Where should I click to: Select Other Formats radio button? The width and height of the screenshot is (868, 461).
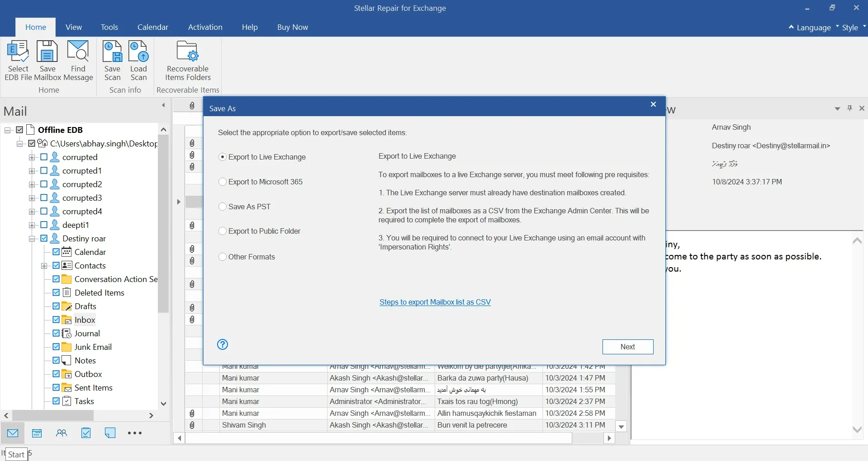223,257
